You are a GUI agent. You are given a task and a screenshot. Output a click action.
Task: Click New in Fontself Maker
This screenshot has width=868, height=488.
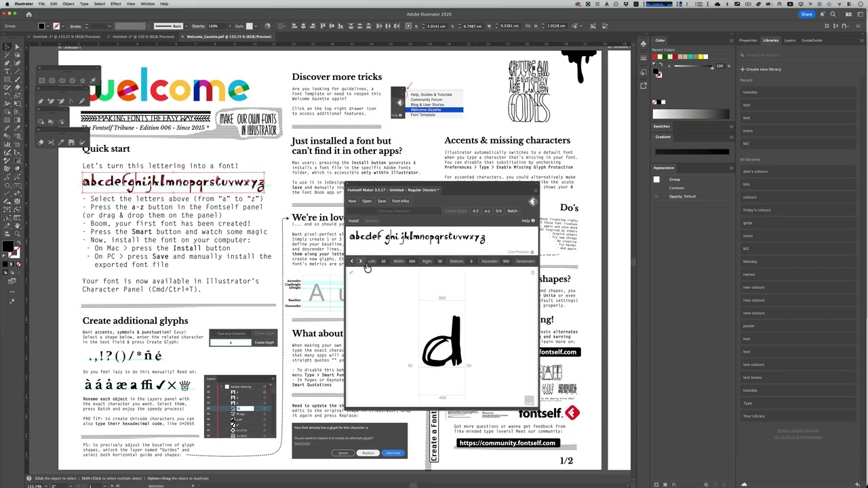(352, 201)
